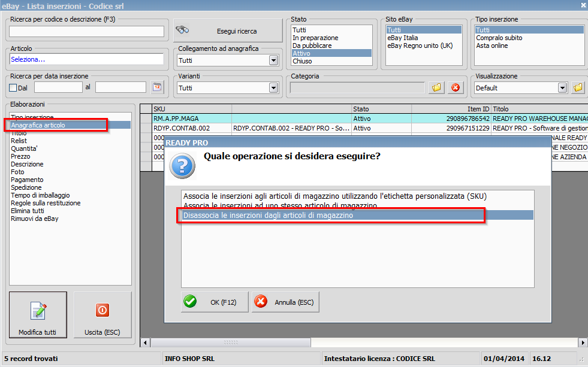
Task: Click the blue question mark dialog icon
Action: [x=182, y=166]
